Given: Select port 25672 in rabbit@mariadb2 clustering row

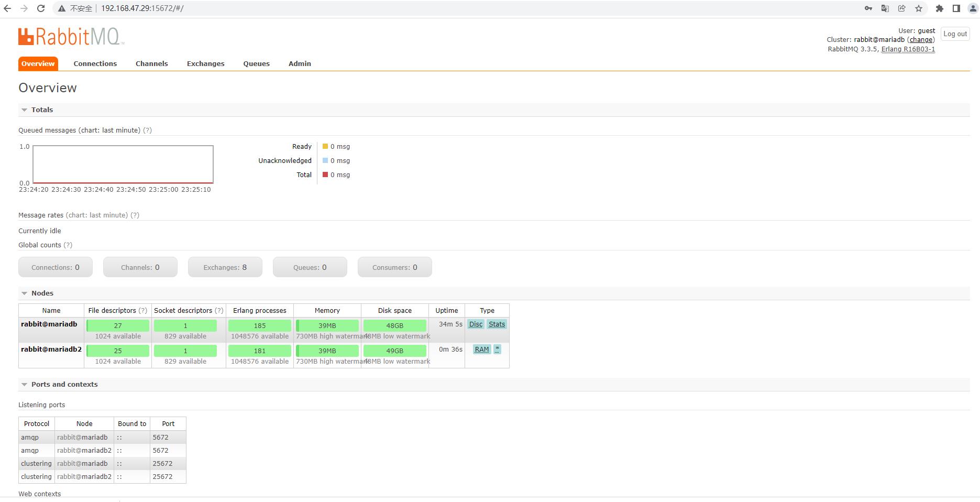Looking at the screenshot, I should coord(163,477).
